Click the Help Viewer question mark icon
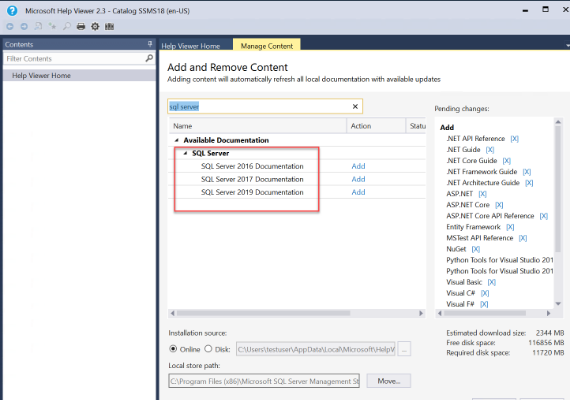This screenshot has height=400, width=570. [12, 11]
